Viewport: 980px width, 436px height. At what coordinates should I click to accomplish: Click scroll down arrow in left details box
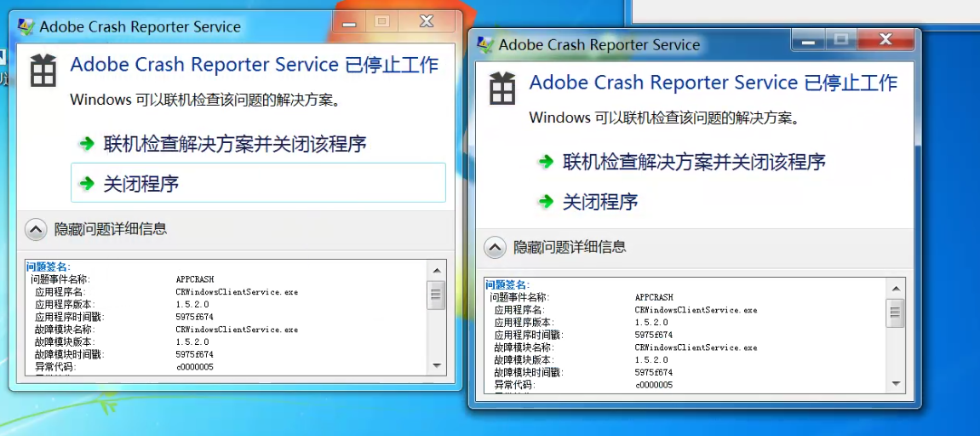436,365
